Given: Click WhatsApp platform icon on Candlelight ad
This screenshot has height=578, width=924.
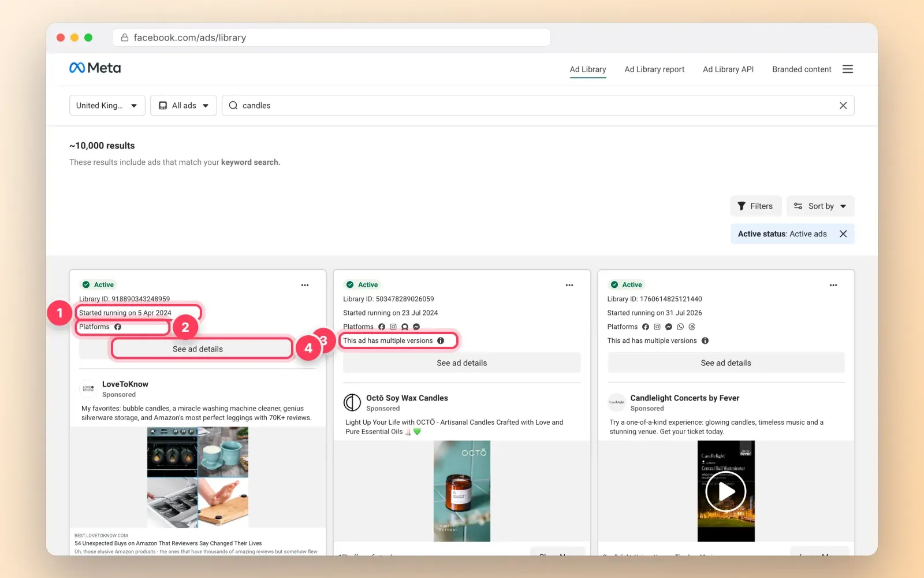Looking at the screenshot, I should pyautogui.click(x=680, y=327).
